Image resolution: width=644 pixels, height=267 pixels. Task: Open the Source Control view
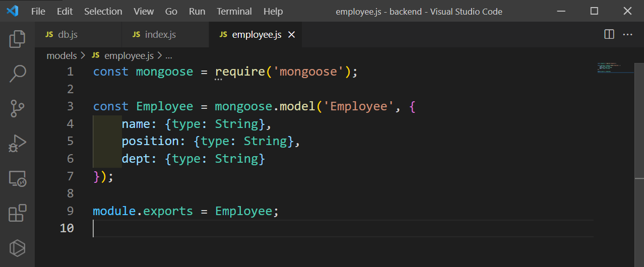click(x=17, y=108)
